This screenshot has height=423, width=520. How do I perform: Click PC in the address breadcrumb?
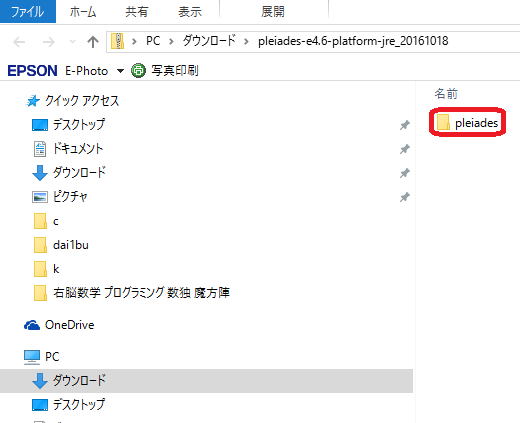153,41
